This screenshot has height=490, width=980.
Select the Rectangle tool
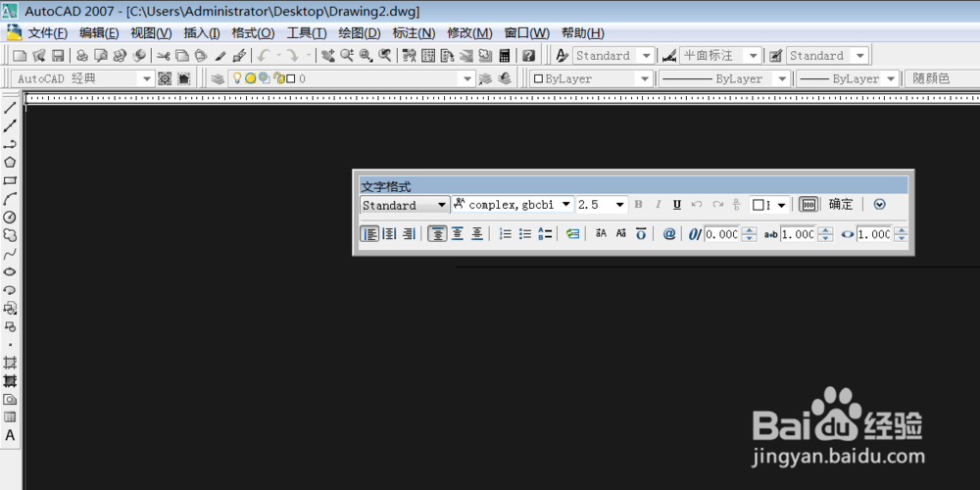[x=10, y=180]
